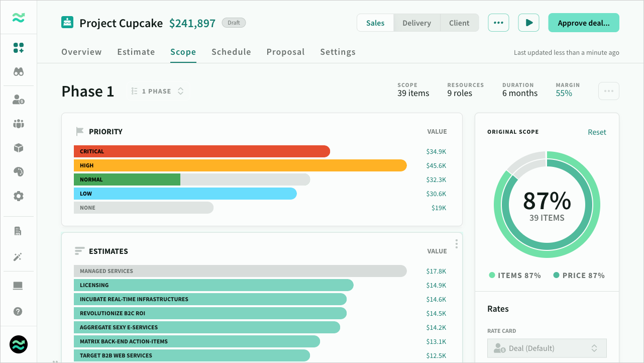Open the gear settings icon in sidebar
This screenshot has width=644, height=363.
[x=19, y=196]
